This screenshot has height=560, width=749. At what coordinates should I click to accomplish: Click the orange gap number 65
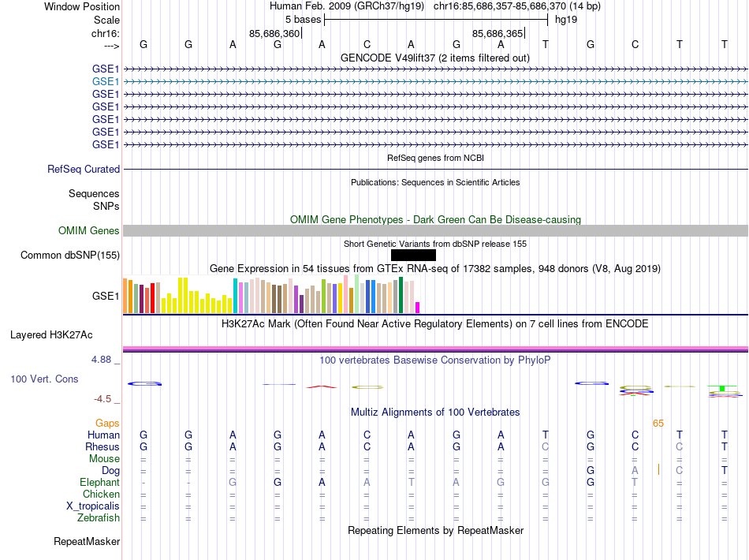point(658,424)
